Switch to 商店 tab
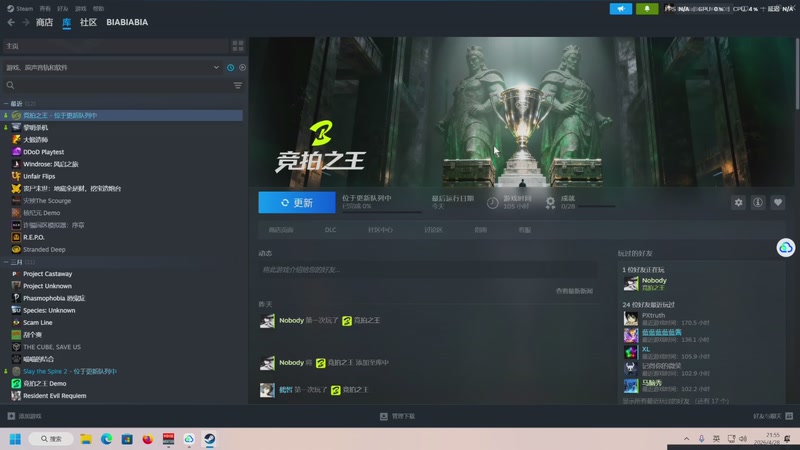Screen dimensions: 800x450 [x=44, y=22]
